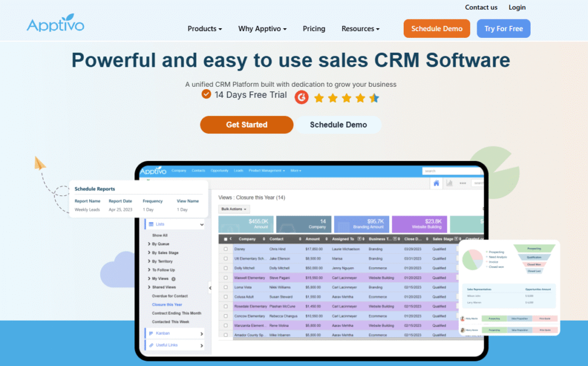Click the Kanban flag icon
Image resolution: width=588 pixels, height=366 pixels.
point(151,333)
